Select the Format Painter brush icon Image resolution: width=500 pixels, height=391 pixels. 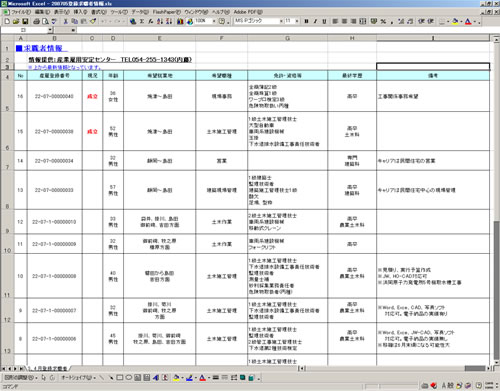93,21
